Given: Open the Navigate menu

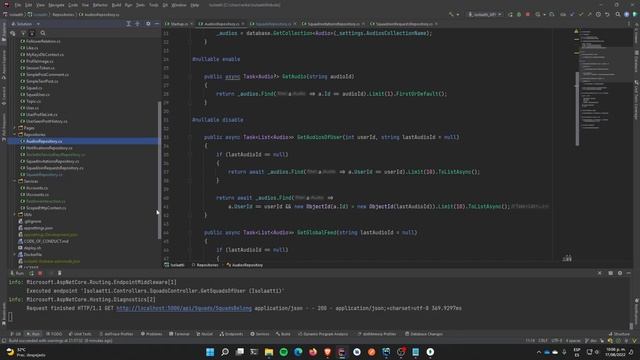Looking at the screenshot, I should [56, 5].
